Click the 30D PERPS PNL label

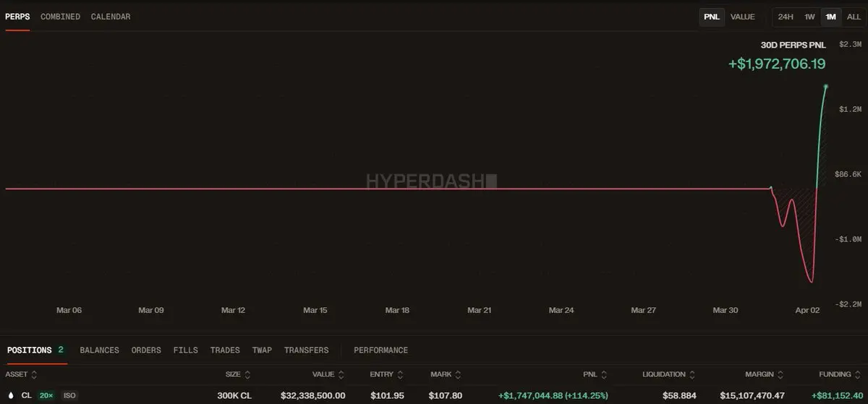pyautogui.click(x=793, y=45)
